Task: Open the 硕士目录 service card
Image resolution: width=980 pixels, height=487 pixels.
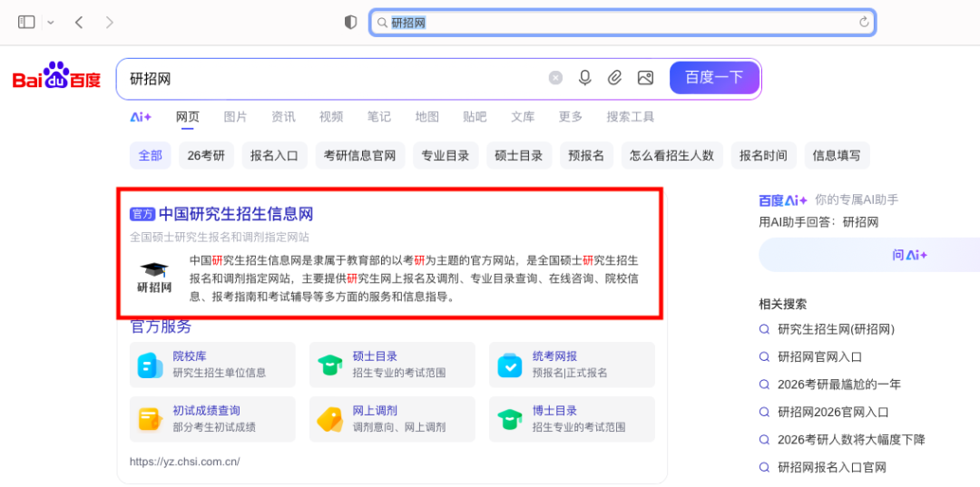Action: coord(391,365)
